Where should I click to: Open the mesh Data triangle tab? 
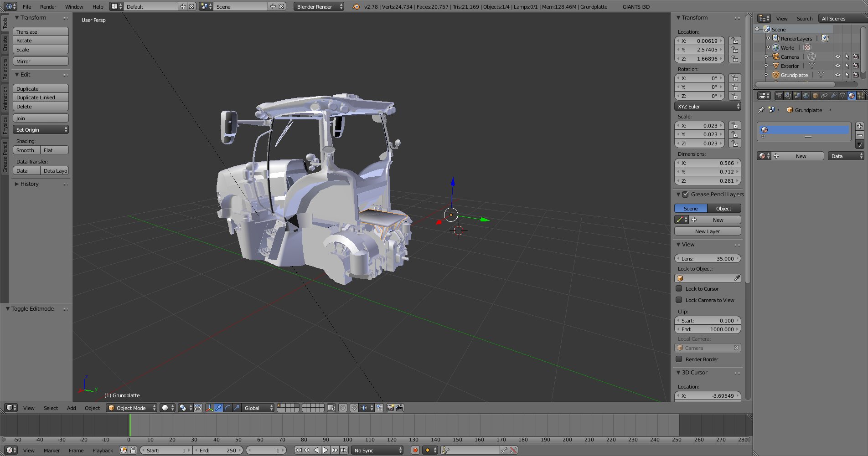point(842,96)
